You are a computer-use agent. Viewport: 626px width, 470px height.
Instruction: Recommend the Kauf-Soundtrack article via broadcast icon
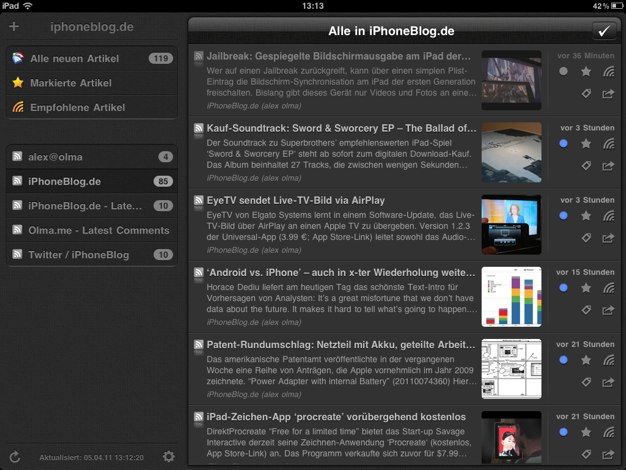coord(609,143)
